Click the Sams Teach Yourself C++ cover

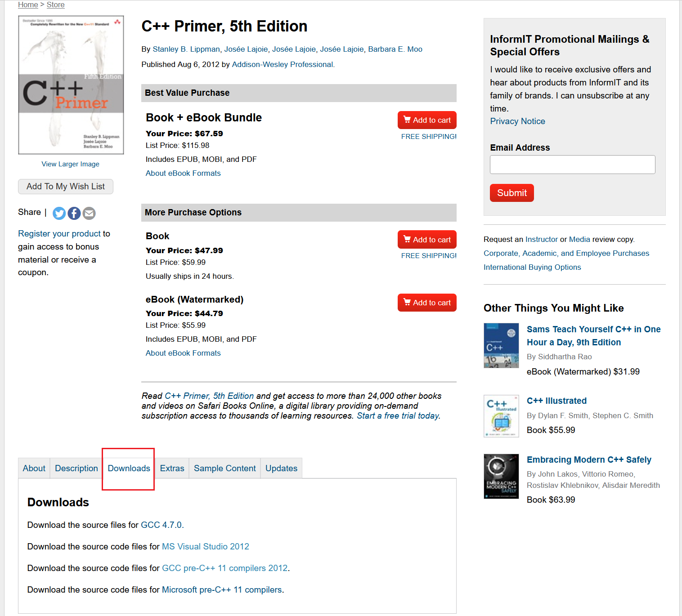pos(501,345)
